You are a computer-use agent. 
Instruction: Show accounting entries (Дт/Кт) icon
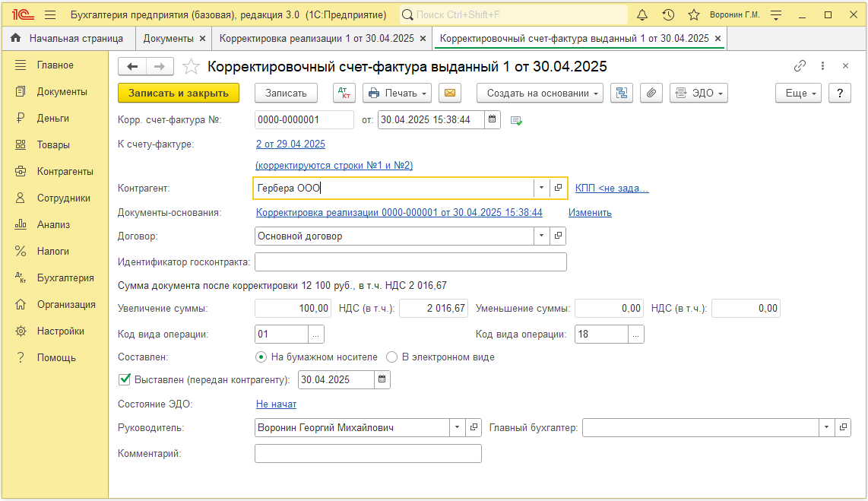coord(344,93)
